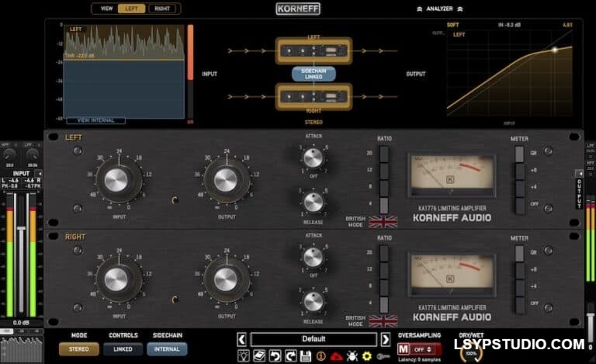The image size is (596, 364).
Task: Select +8 meter button on RIGHT channel
Action: [x=520, y=270]
